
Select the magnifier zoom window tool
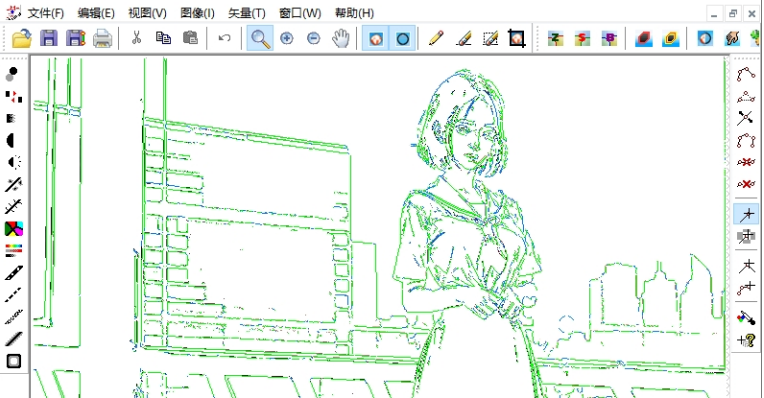click(260, 38)
